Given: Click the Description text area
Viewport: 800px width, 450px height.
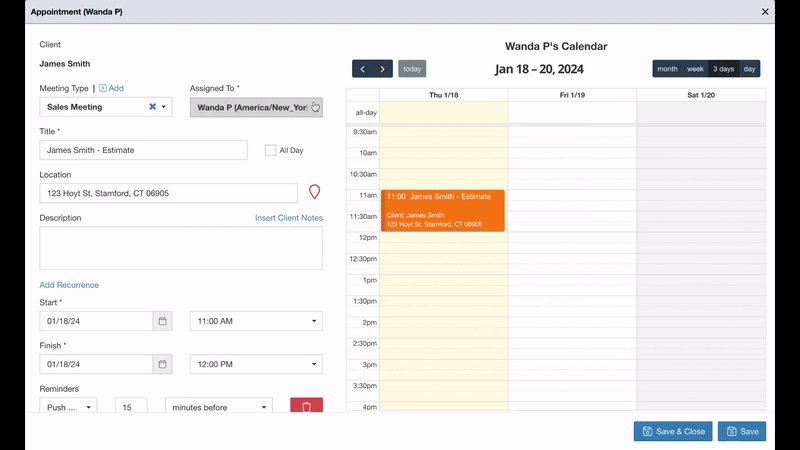Looking at the screenshot, I should (181, 248).
